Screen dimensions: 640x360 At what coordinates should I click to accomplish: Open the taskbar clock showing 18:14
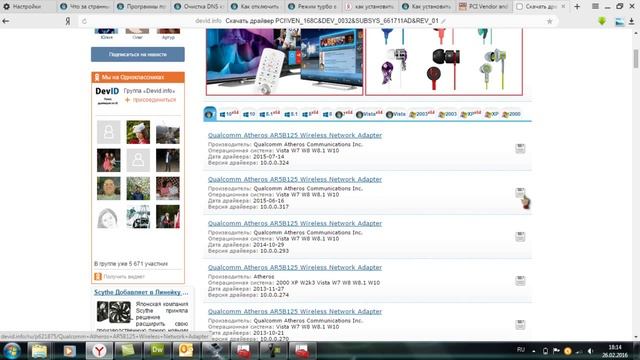(615, 351)
